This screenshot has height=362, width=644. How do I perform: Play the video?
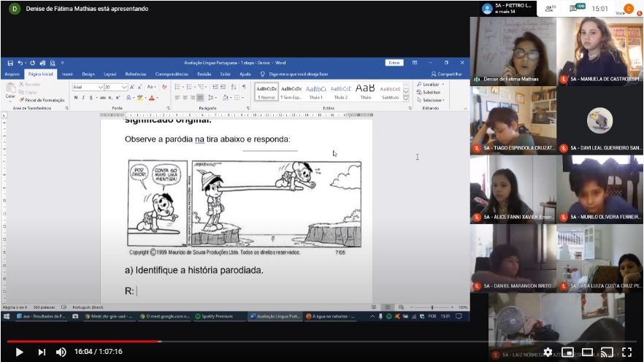click(x=19, y=352)
